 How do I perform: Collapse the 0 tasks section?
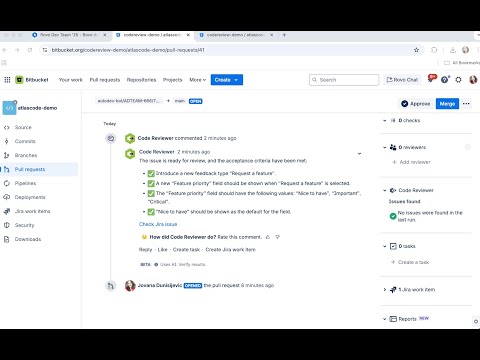[x=385, y=246]
